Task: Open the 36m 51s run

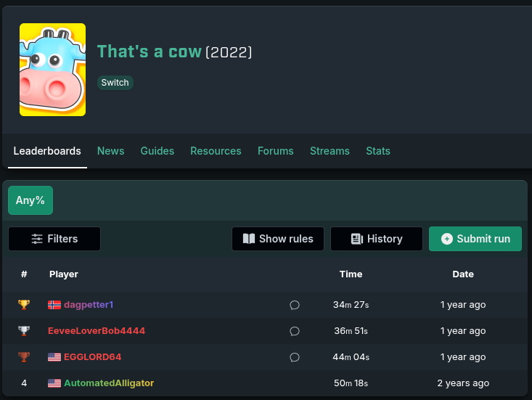Action: [351, 331]
